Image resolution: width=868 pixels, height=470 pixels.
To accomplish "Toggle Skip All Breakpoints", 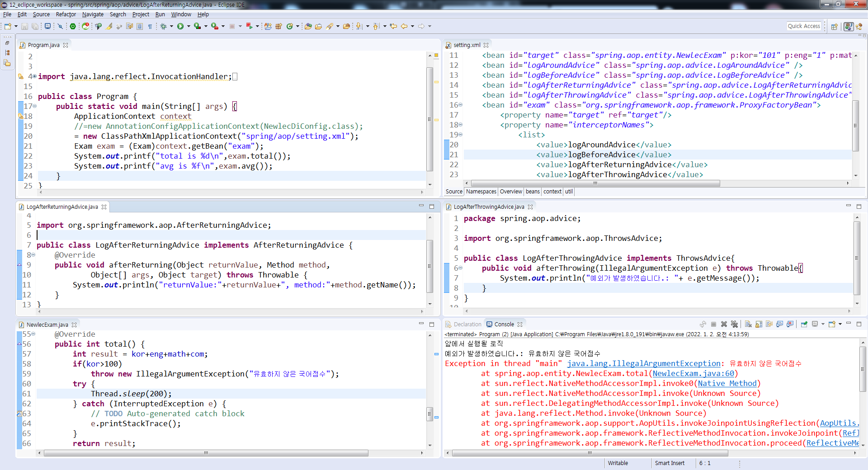I will click(60, 26).
